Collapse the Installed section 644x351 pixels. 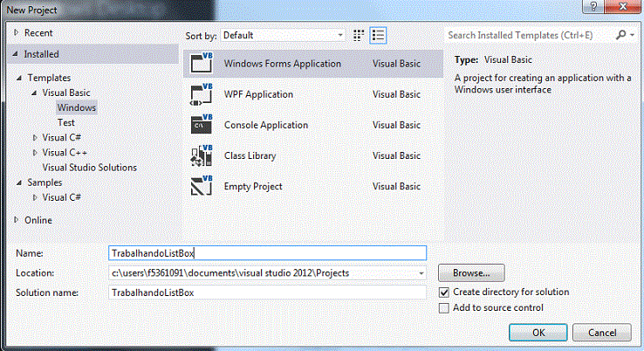coord(16,54)
